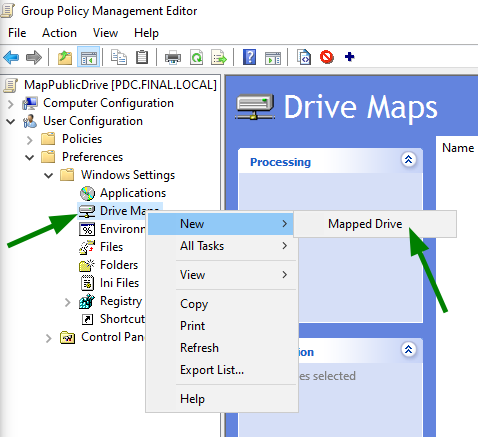The width and height of the screenshot is (478, 437).
Task: Choose Copy in the context menu
Action: pyautogui.click(x=221, y=304)
